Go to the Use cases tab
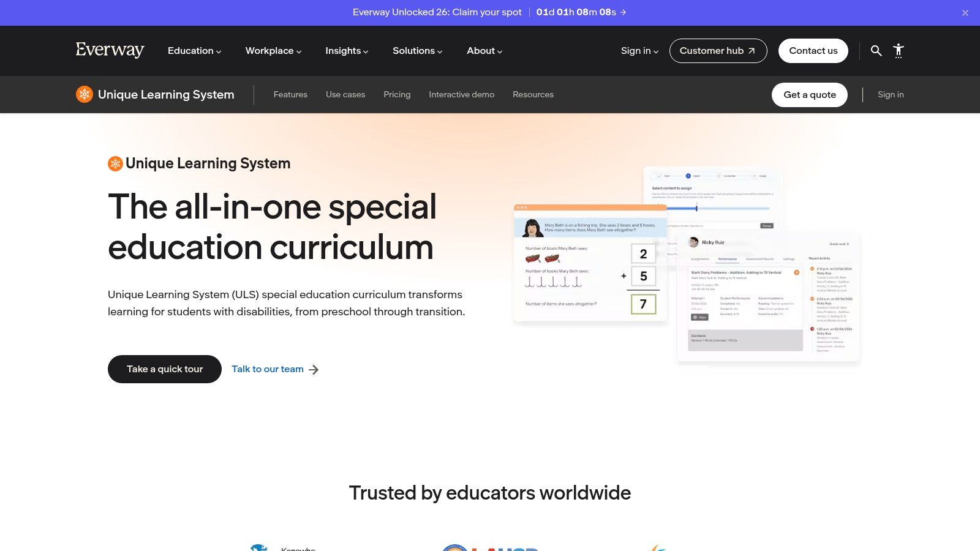 (345, 94)
